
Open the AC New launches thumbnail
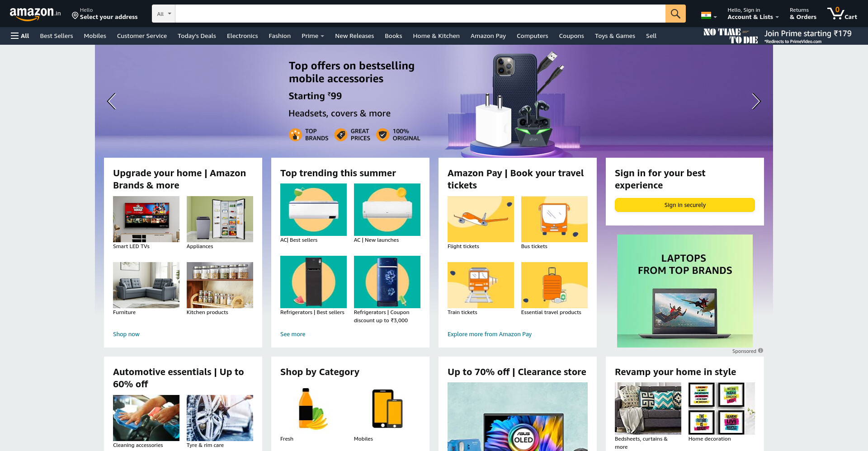[387, 210]
